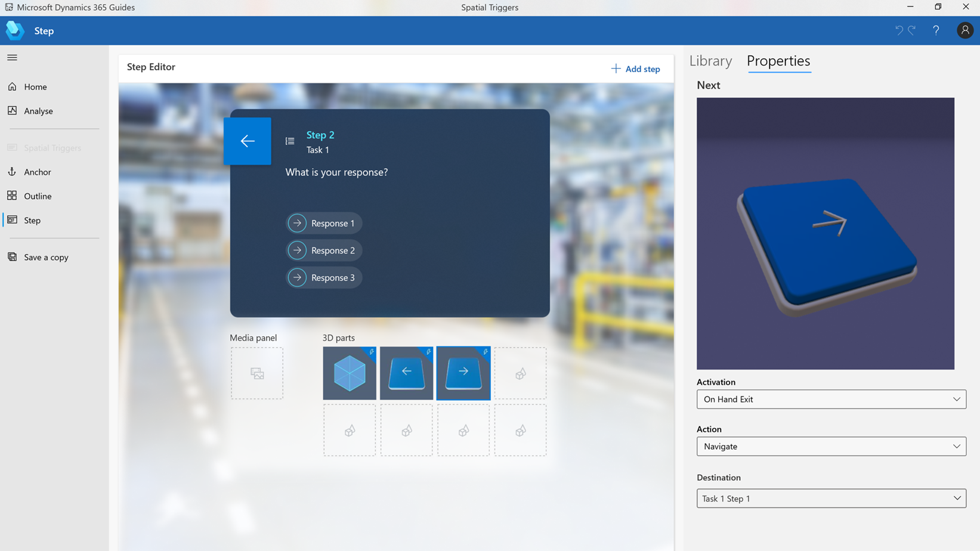The width and height of the screenshot is (980, 551).
Task: Select the blue cube thumbnail in 3D parts
Action: point(349,373)
